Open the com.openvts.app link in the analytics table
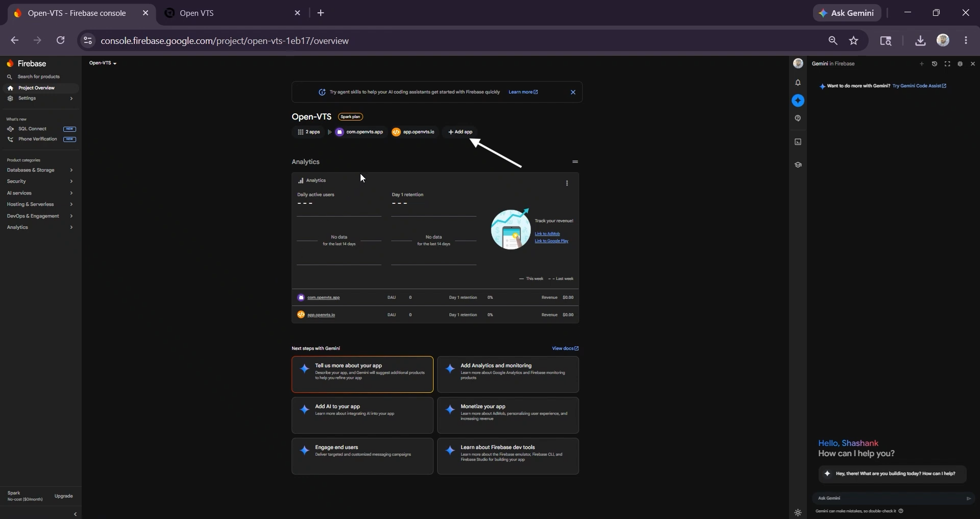This screenshot has height=519, width=980. pyautogui.click(x=323, y=297)
